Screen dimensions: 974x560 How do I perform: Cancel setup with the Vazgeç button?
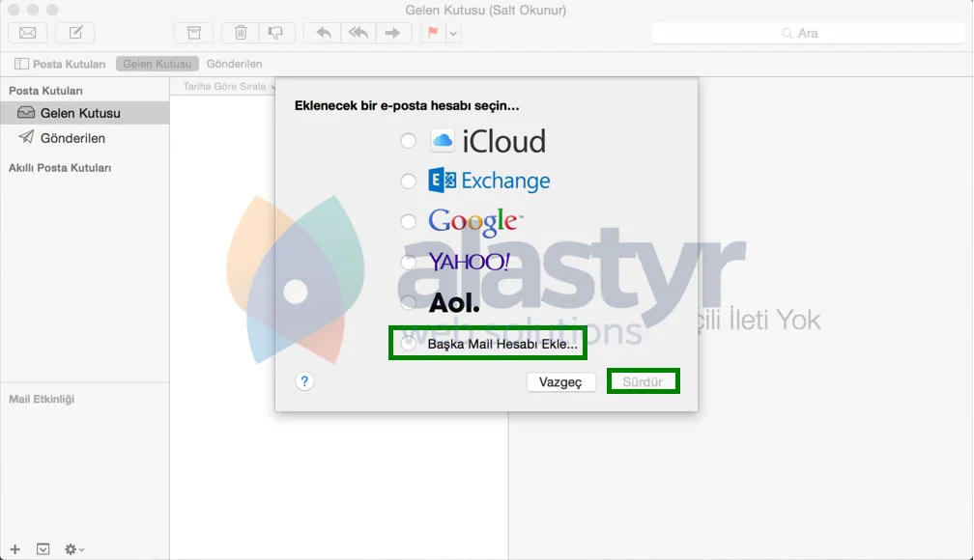coord(560,380)
